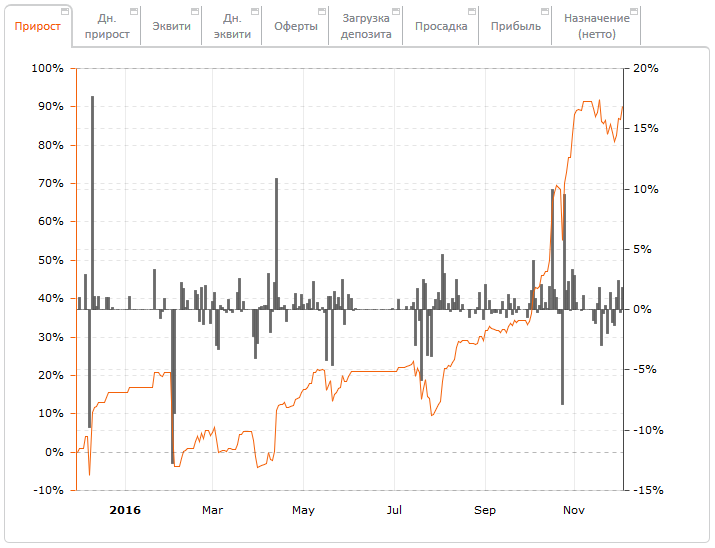Open the Оферты tab

point(296,27)
